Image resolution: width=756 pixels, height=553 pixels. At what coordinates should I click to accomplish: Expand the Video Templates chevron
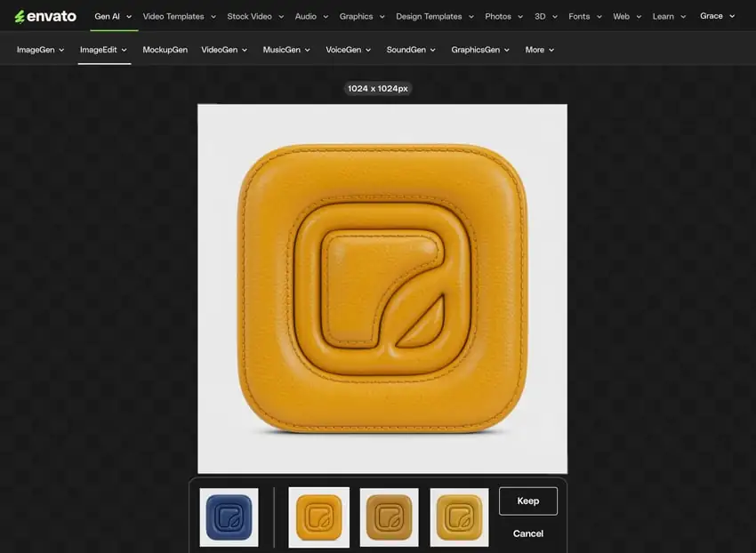[213, 17]
